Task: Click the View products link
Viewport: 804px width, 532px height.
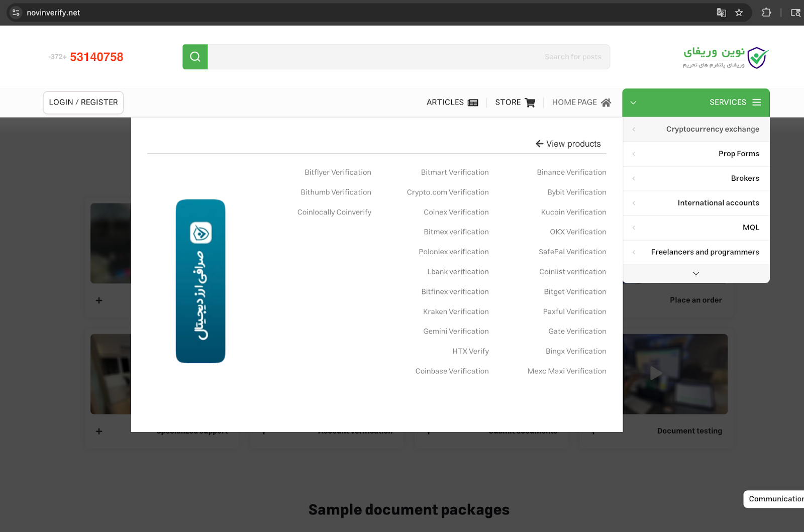Action: coord(568,144)
